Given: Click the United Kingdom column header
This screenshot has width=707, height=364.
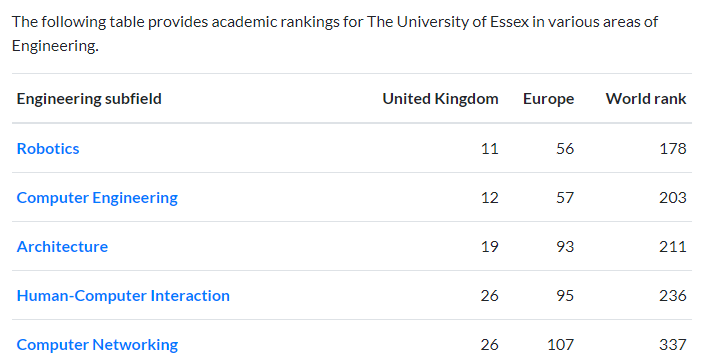Looking at the screenshot, I should pos(441,99).
